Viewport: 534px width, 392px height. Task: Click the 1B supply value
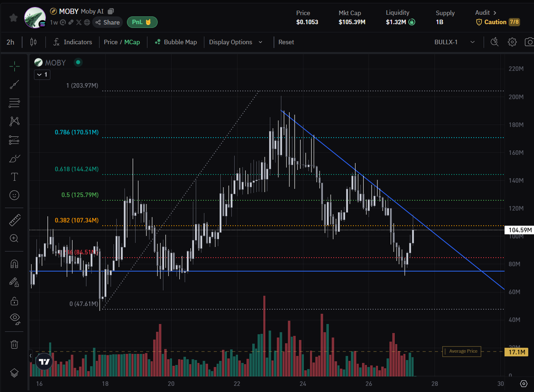[x=439, y=22]
